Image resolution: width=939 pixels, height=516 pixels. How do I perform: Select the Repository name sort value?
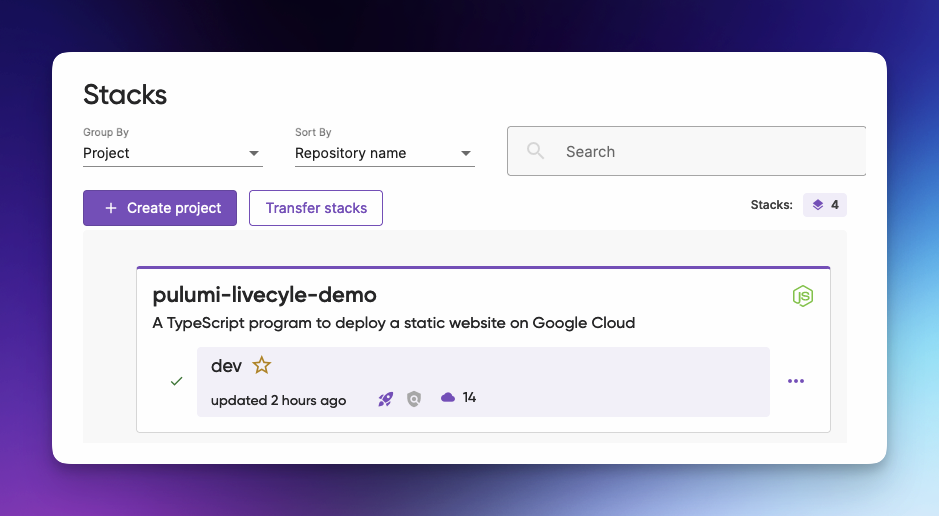pyautogui.click(x=351, y=153)
